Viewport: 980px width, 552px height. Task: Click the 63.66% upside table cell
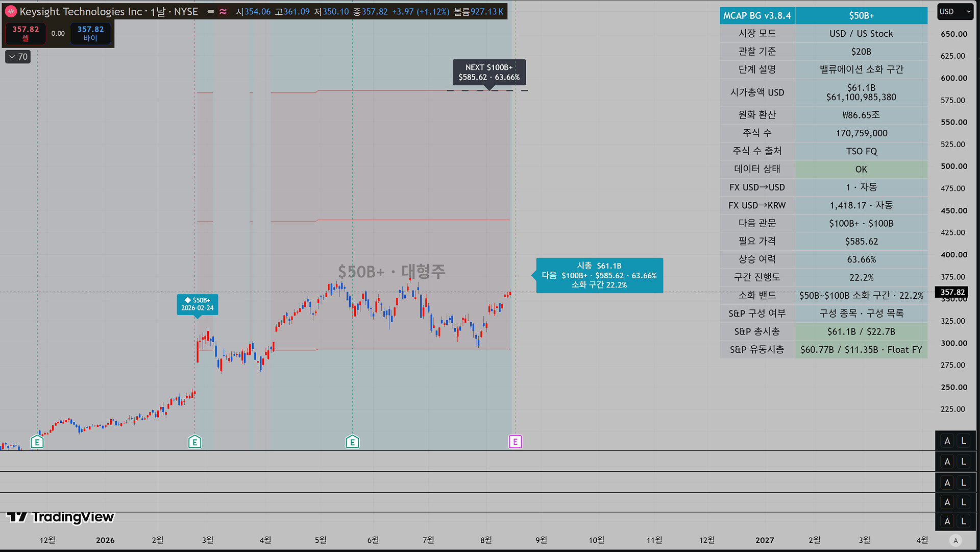tap(861, 259)
